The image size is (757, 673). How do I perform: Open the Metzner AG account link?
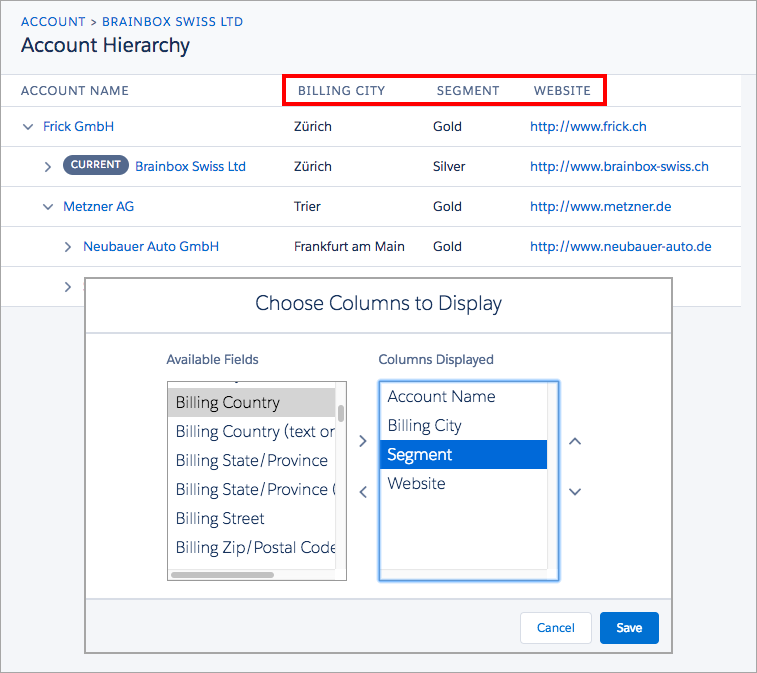(x=98, y=207)
